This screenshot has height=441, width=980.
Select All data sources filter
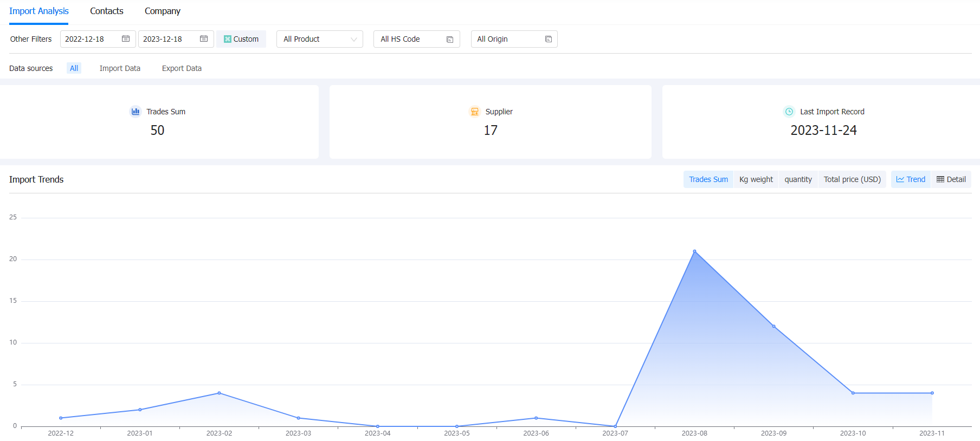tap(74, 68)
